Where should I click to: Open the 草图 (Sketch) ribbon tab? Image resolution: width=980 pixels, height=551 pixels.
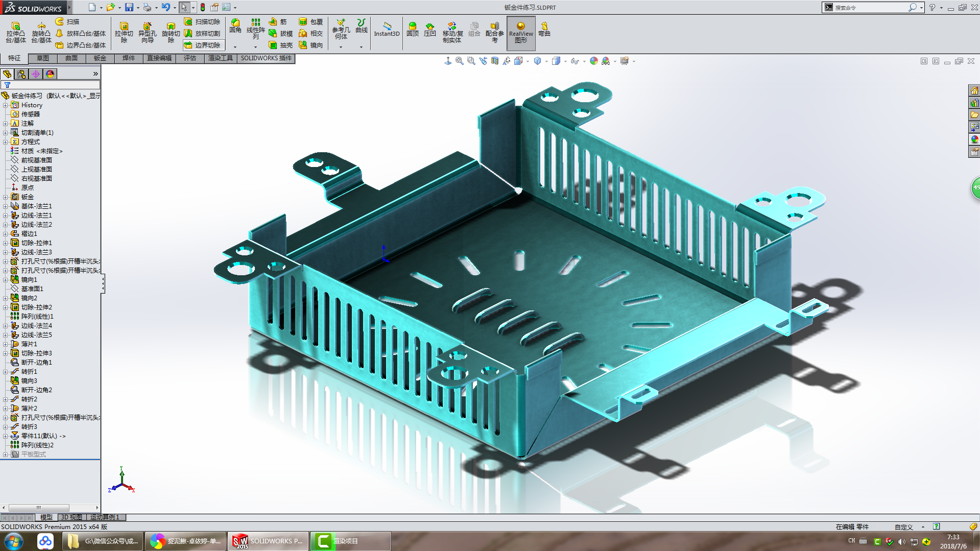click(x=43, y=58)
